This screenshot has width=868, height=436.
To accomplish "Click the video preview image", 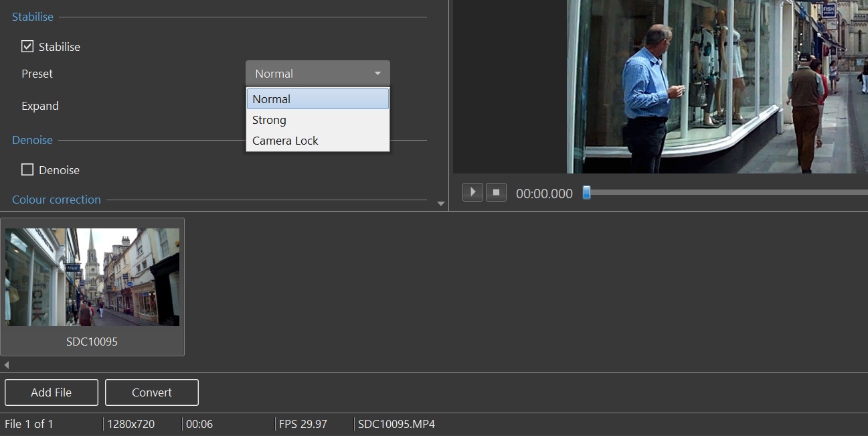I will coord(717,86).
